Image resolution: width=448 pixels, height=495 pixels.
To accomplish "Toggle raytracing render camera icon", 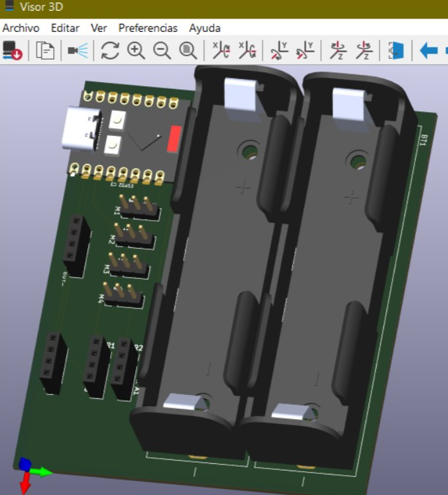I will click(78, 50).
